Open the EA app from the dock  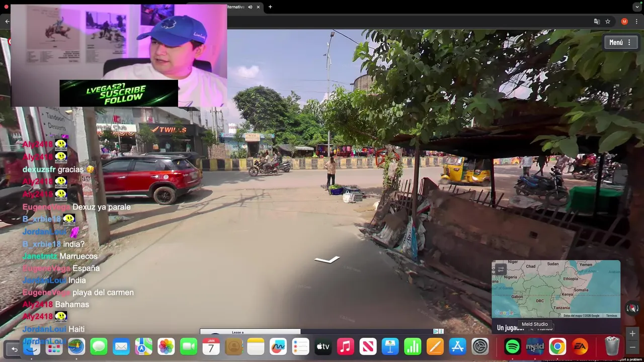pos(580,347)
